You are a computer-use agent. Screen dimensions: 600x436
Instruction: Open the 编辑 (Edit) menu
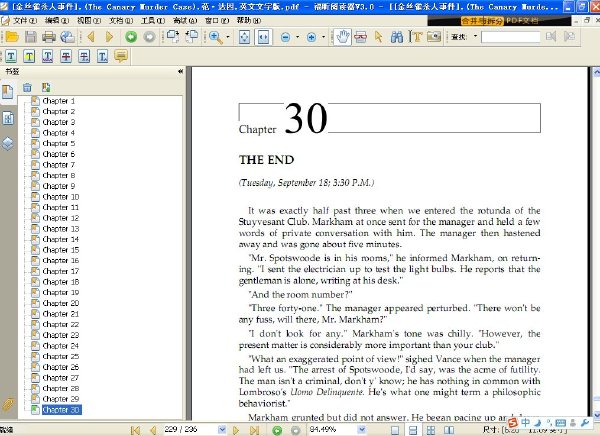click(57, 20)
